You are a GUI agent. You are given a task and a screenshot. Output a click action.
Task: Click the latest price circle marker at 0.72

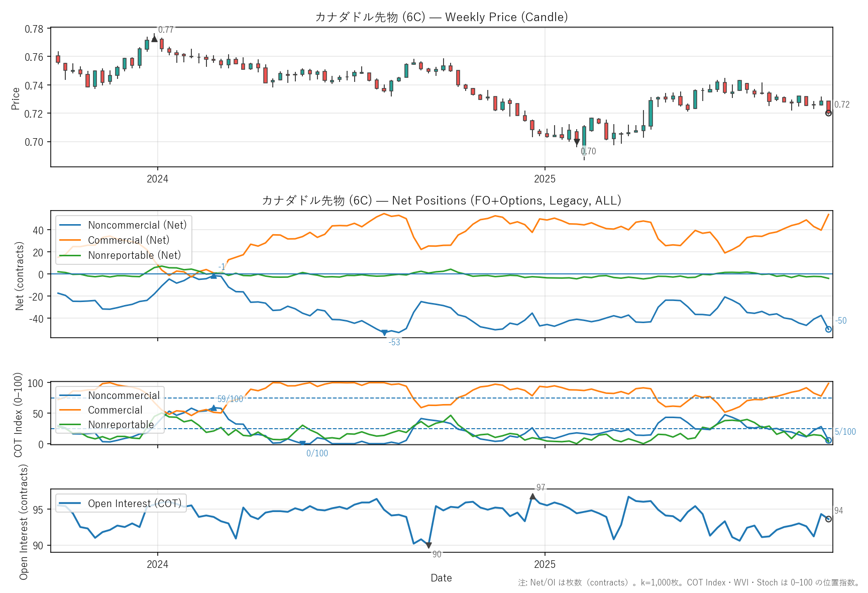point(828,113)
